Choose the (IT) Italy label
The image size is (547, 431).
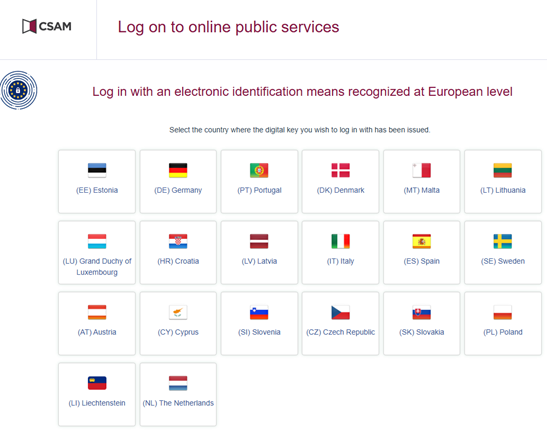(340, 261)
